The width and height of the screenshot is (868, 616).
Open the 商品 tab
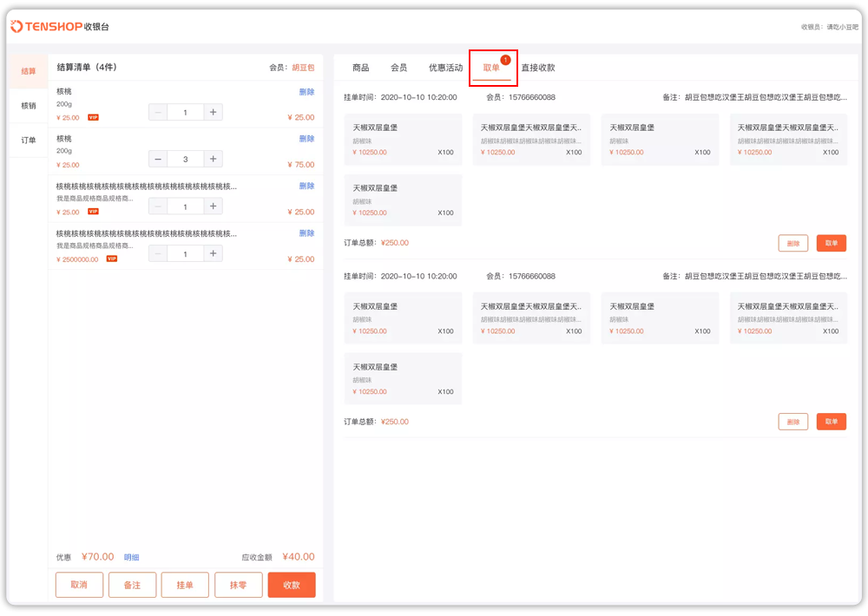point(360,68)
